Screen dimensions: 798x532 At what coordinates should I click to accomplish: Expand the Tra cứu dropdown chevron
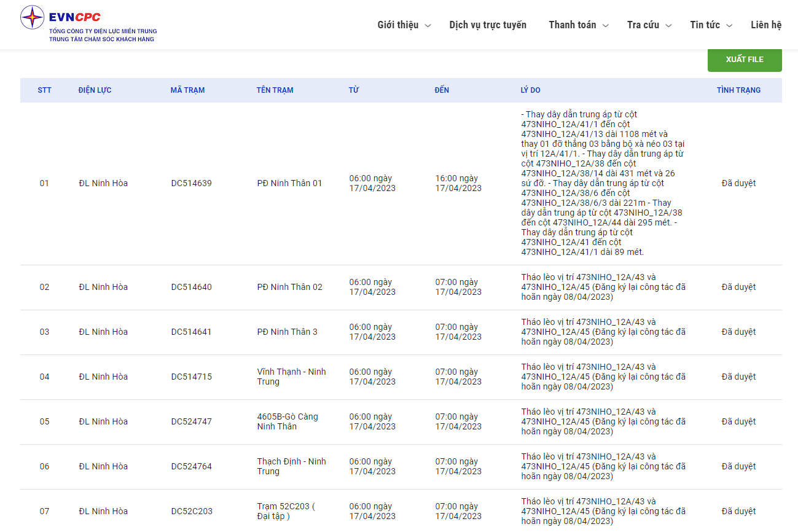tap(668, 26)
